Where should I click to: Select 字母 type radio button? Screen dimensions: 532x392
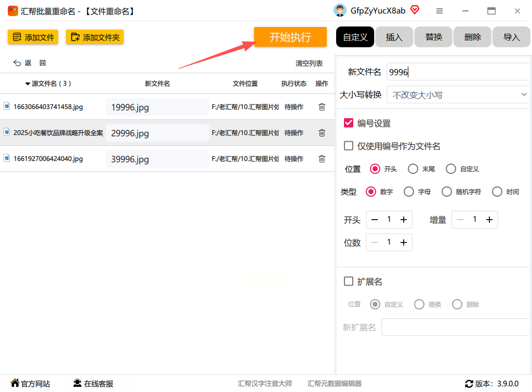[409, 192]
